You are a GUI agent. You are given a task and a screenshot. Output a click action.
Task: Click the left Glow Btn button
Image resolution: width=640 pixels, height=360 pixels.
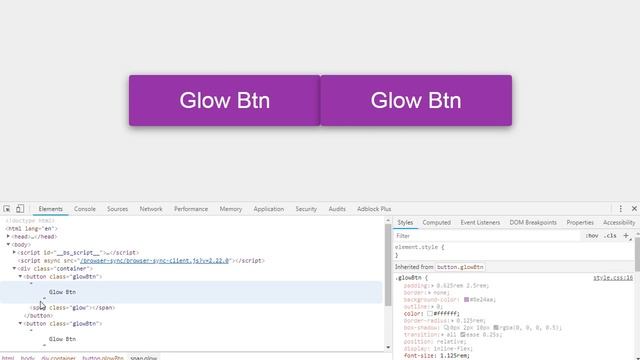[224, 100]
